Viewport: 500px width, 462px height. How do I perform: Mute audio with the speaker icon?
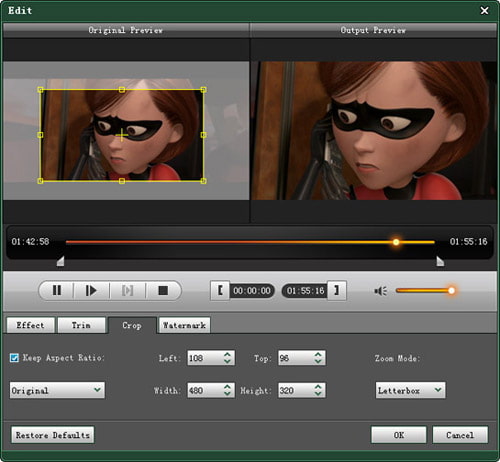coord(380,291)
